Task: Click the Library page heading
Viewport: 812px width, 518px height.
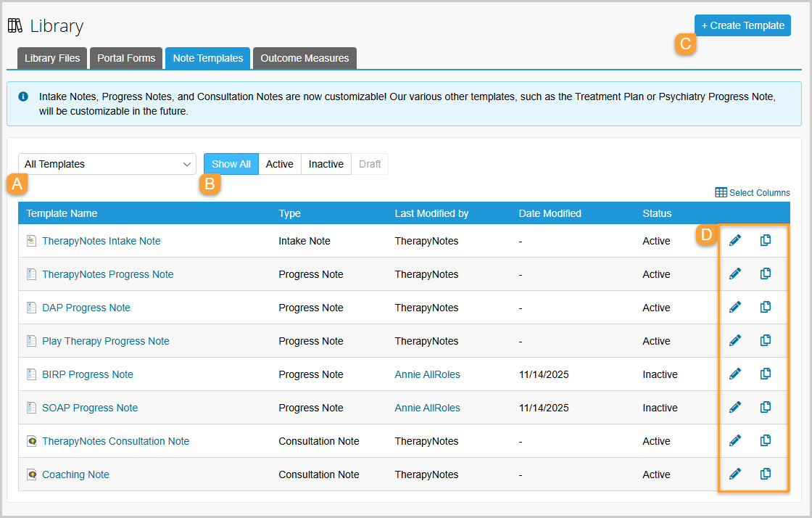Action: click(57, 26)
